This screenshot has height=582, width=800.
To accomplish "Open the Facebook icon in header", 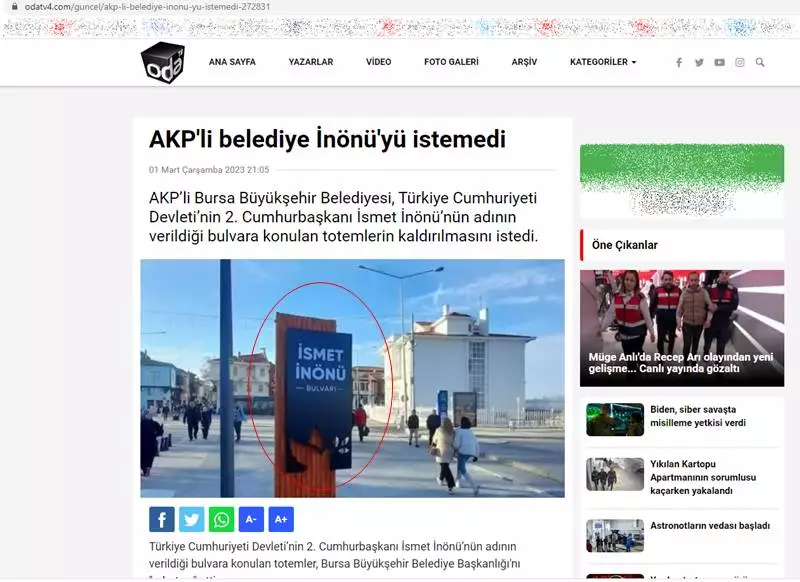I will click(679, 62).
